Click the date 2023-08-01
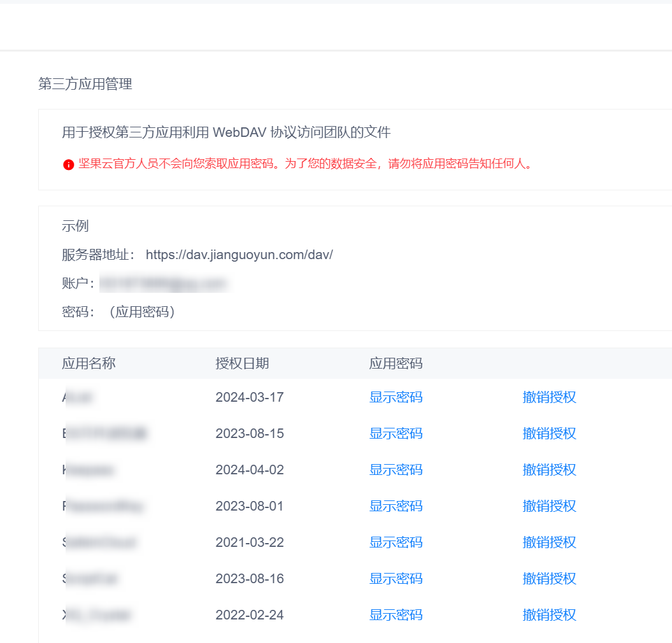The height and width of the screenshot is (643, 672). pyautogui.click(x=250, y=506)
